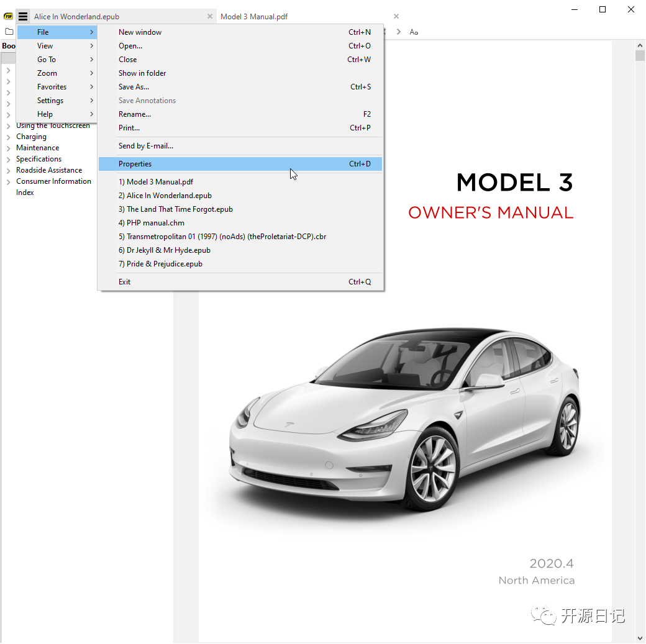
Task: Switch to the Model 3 Manual.pdf tab
Action: 254,16
